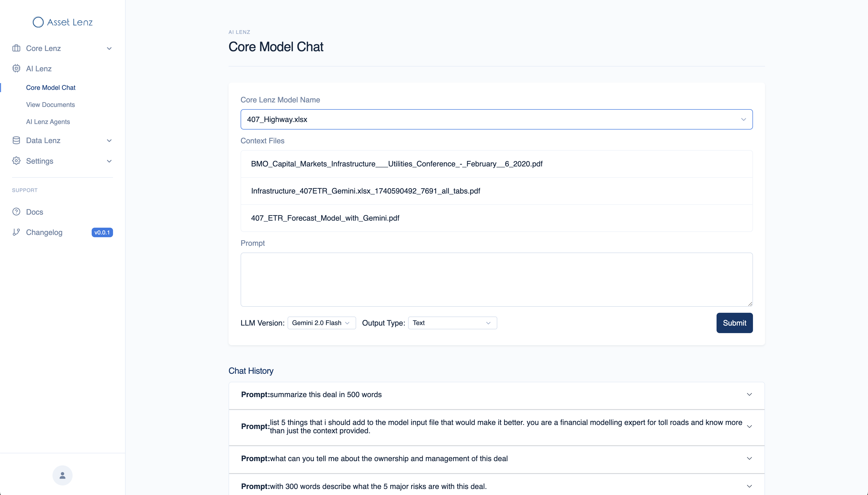The height and width of the screenshot is (495, 868).
Task: Click the Core Lenz sidebar label
Action: pyautogui.click(x=43, y=48)
